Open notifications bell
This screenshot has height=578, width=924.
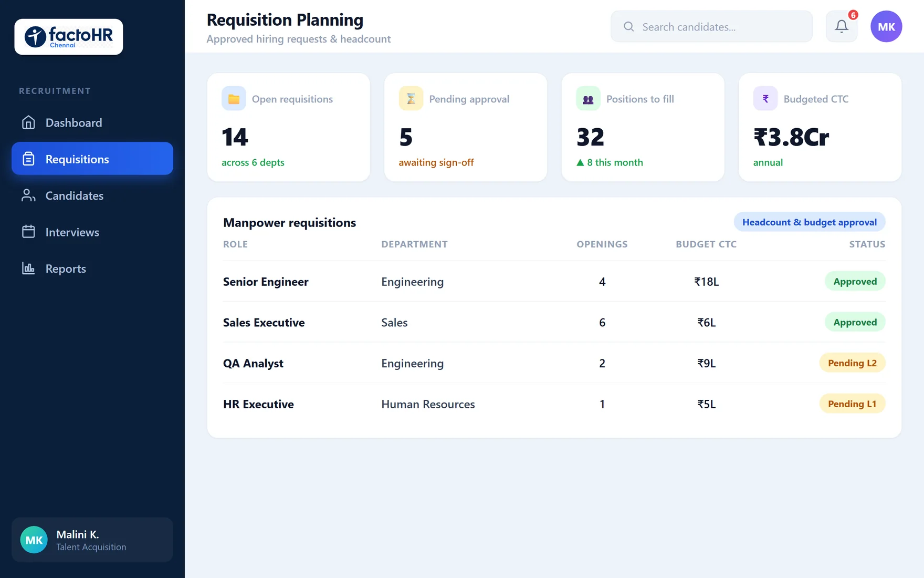(x=842, y=26)
